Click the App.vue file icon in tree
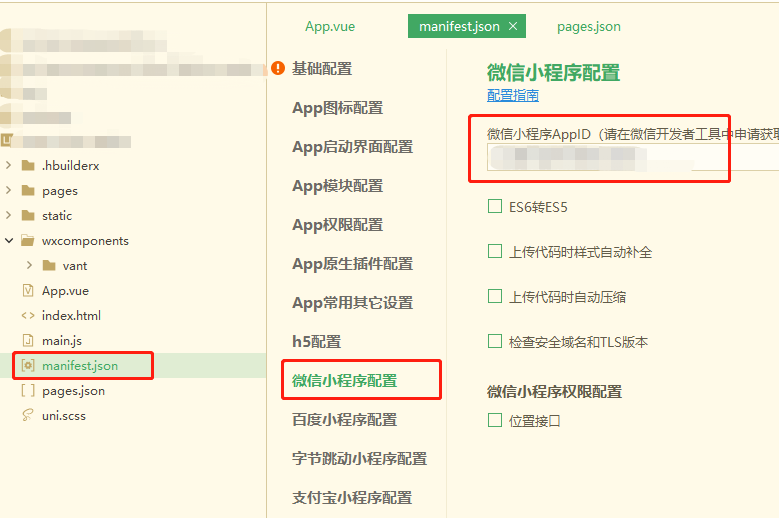 (28, 291)
